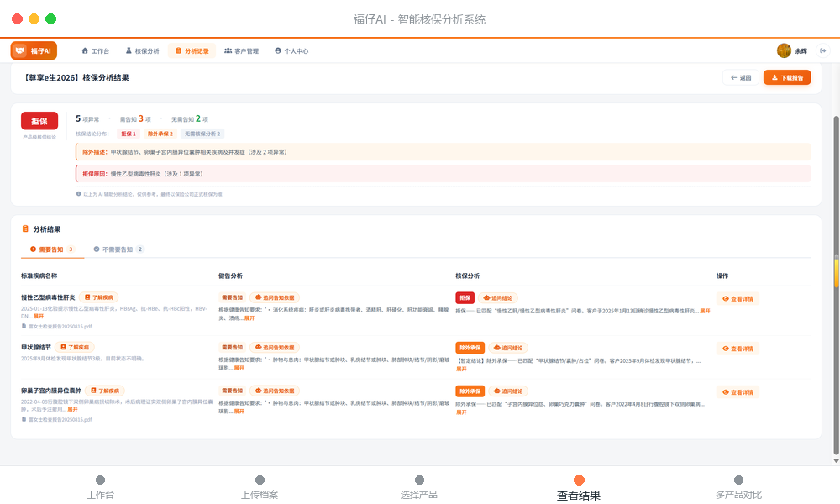Click the 分析结果 section icon
The image size is (840, 504).
click(25, 229)
